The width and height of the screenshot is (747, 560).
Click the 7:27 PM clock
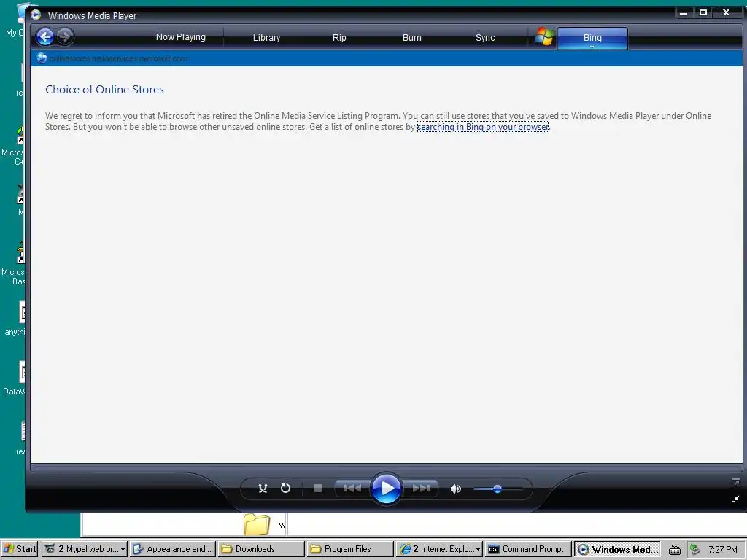[722, 550]
